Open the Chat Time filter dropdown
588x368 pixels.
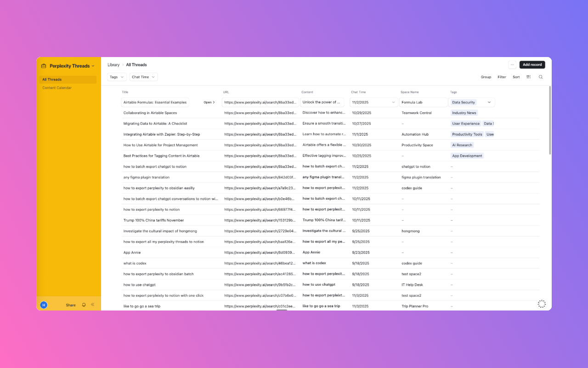click(143, 77)
